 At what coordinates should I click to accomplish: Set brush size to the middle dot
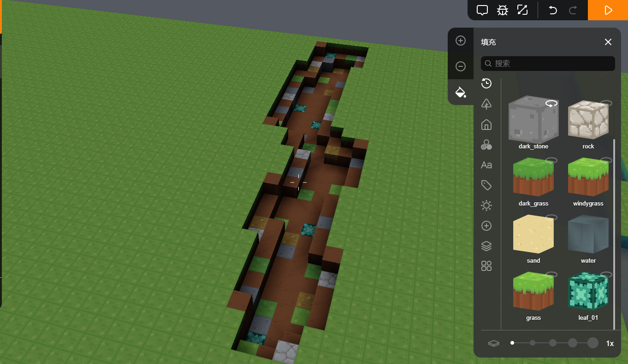[553, 343]
